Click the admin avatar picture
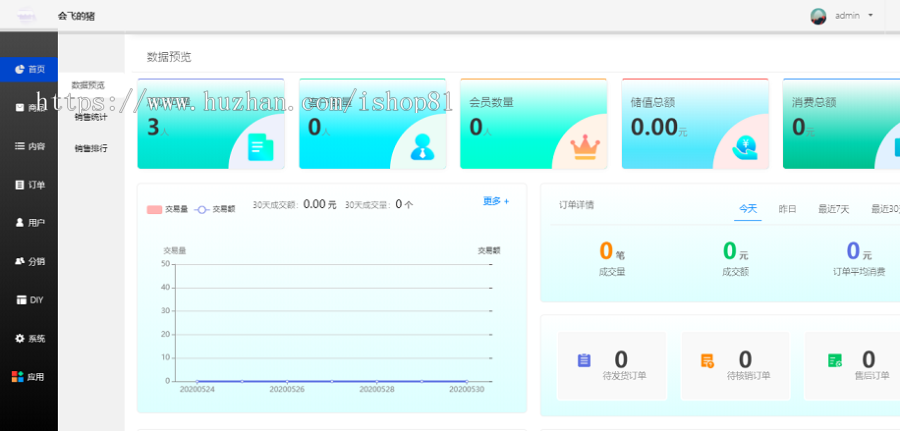Image resolution: width=900 pixels, height=431 pixels. tap(818, 16)
